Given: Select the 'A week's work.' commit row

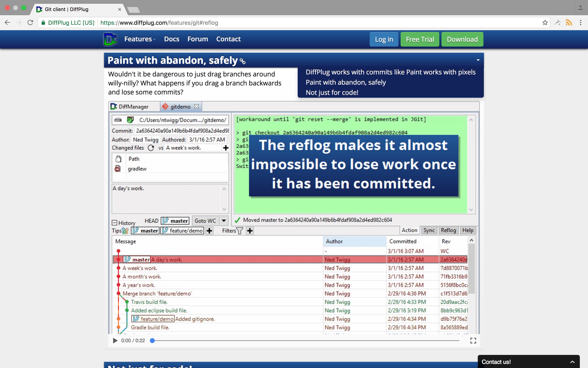Looking at the screenshot, I should click(290, 268).
